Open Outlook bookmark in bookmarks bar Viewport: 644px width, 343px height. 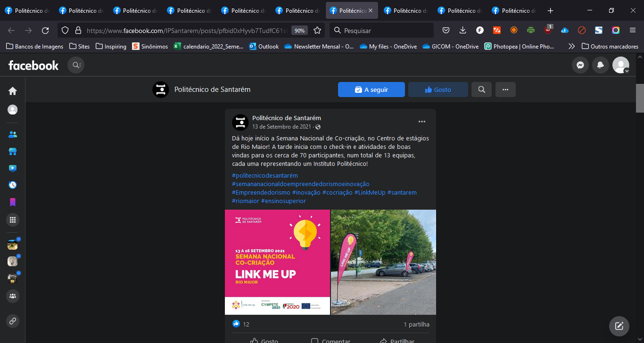[264, 47]
